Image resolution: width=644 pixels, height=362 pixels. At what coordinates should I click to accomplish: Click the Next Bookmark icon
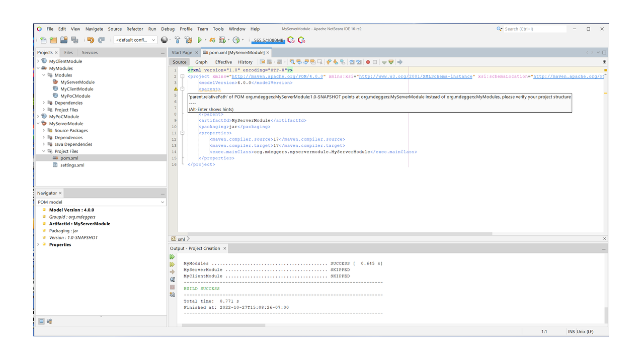(x=336, y=62)
